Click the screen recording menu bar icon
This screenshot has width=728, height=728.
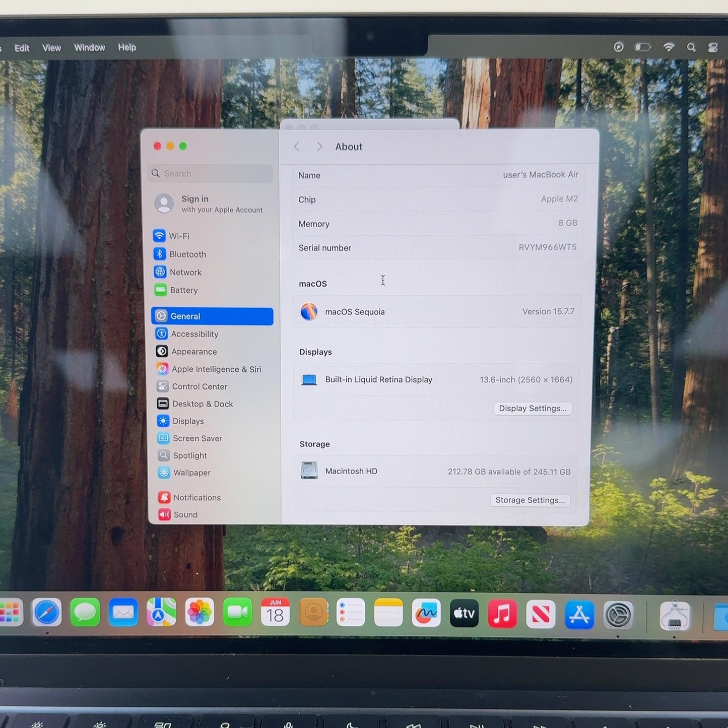[x=619, y=47]
